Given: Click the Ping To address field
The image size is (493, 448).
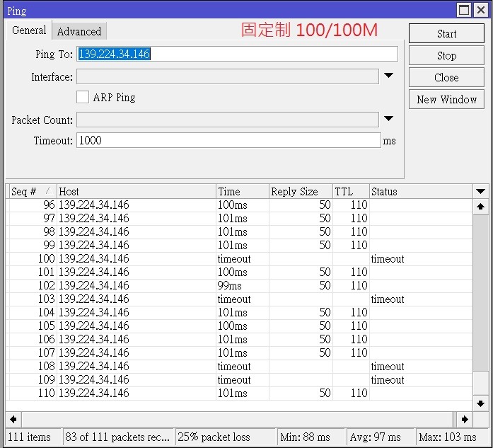Looking at the screenshot, I should click(x=237, y=54).
